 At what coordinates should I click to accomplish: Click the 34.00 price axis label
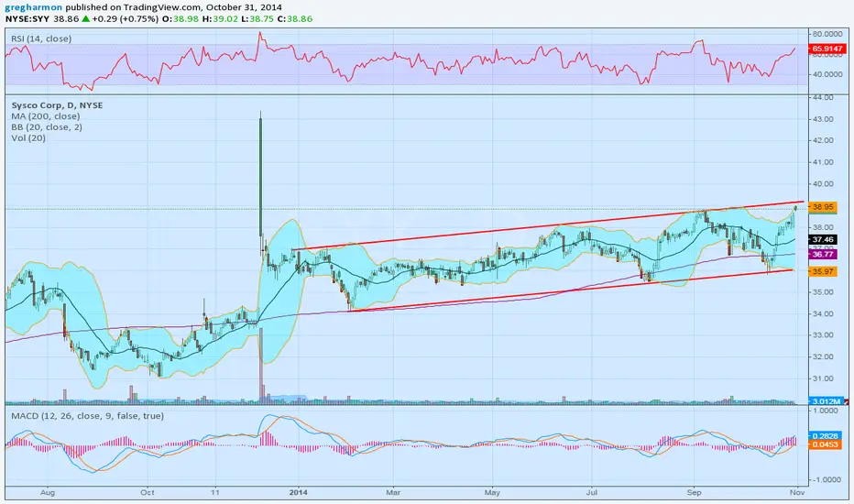823,313
